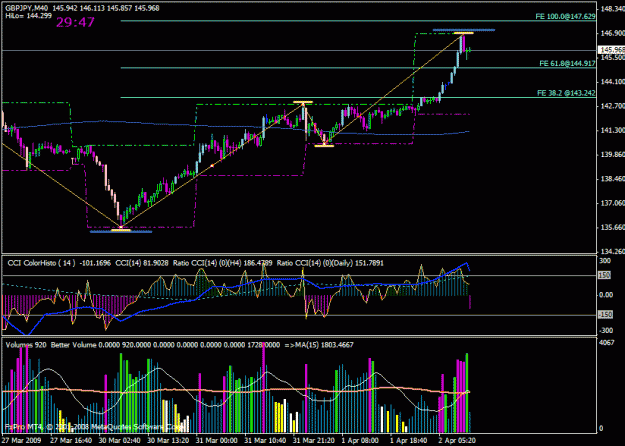The height and width of the screenshot is (446, 625).
Task: Click the 139.860 value on the price axis
Action: point(613,155)
